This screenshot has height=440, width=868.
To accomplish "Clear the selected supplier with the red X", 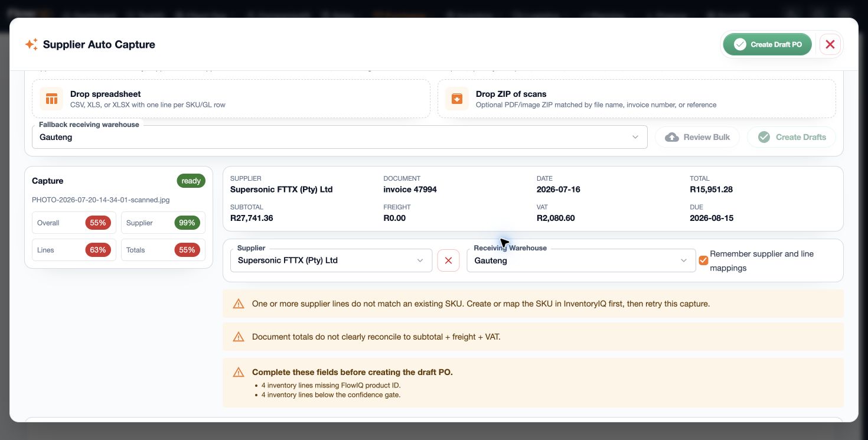I will [x=448, y=260].
